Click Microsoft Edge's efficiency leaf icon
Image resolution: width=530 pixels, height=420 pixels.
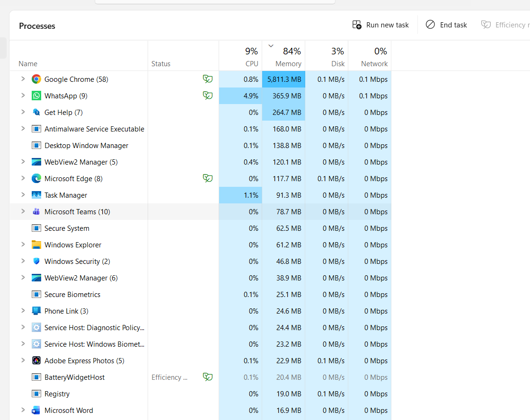(208, 178)
